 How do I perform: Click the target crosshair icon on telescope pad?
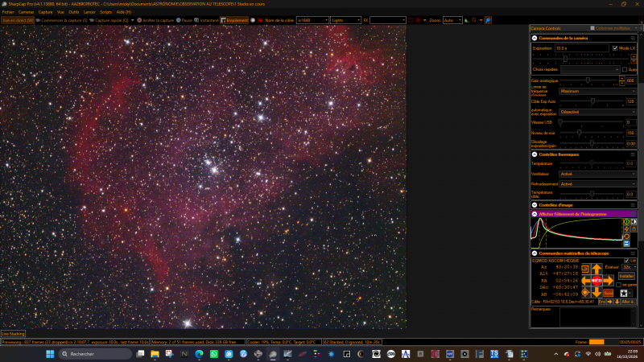pos(585,292)
